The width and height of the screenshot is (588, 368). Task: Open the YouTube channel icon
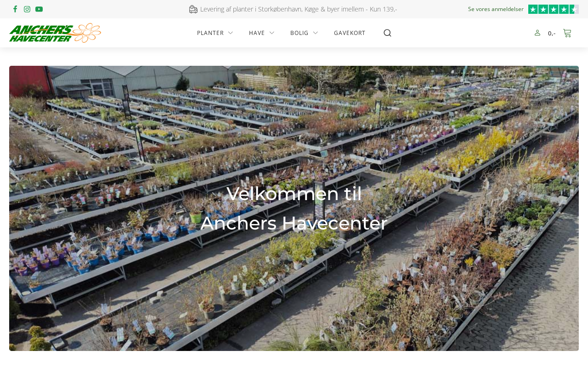click(39, 9)
